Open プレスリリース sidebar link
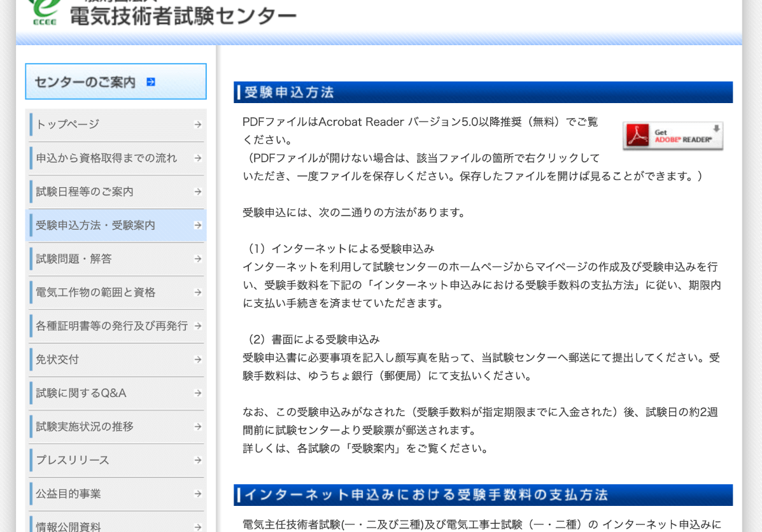Screen dimensions: 762x532 116,459
